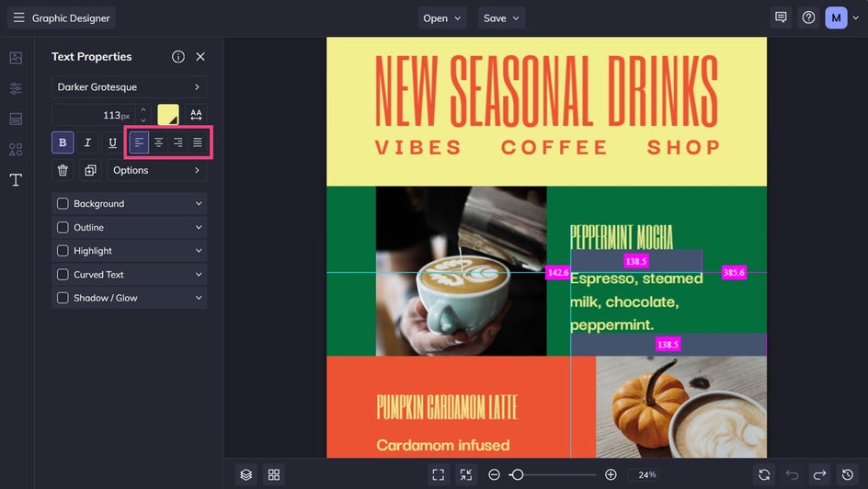This screenshot has height=489, width=868.
Task: Delete the text layer with trash icon
Action: pos(63,170)
